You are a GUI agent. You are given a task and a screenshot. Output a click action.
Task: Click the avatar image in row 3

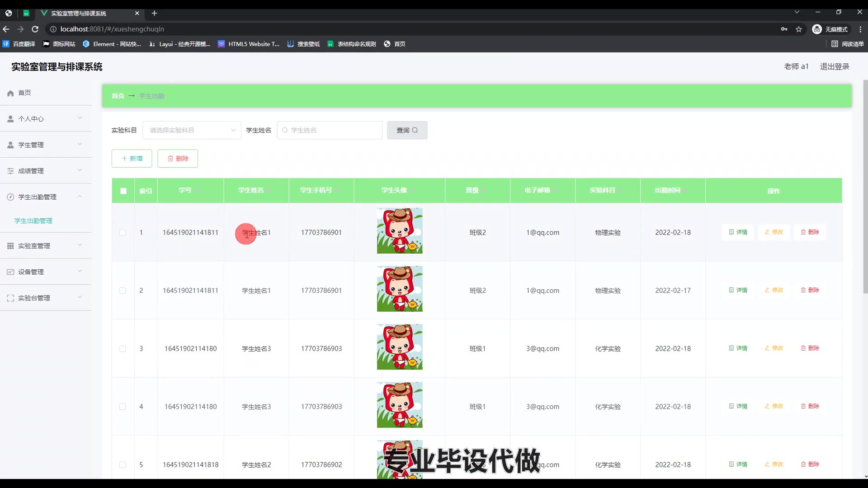pos(400,347)
